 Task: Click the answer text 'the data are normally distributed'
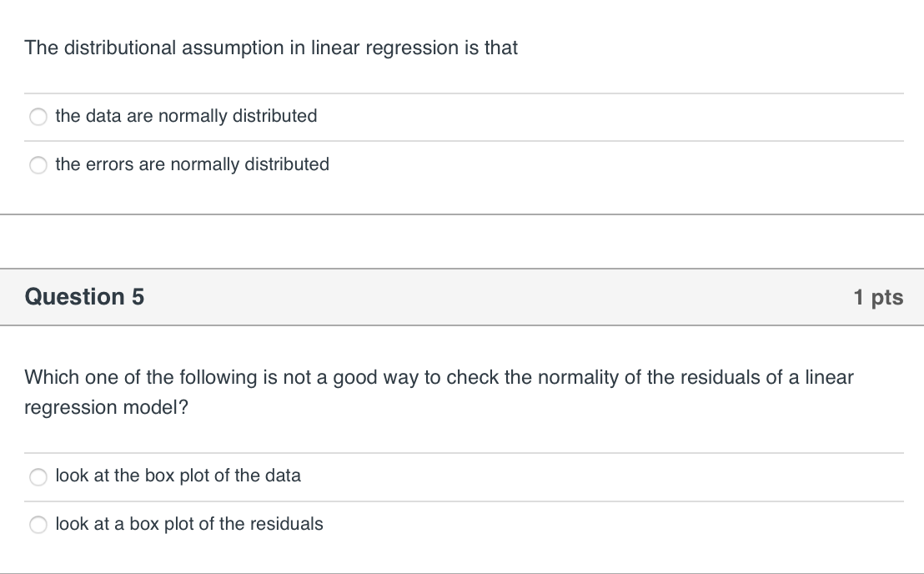pos(186,116)
